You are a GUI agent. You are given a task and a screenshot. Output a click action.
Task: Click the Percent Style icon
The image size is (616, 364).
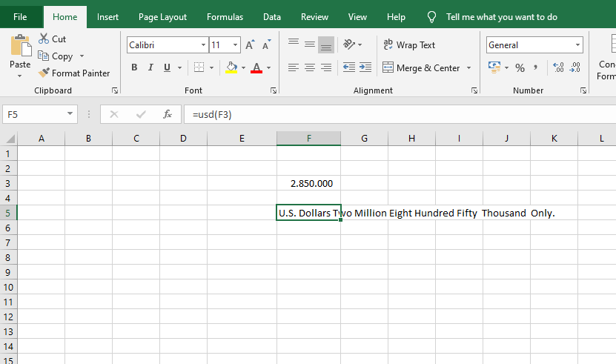click(x=520, y=68)
